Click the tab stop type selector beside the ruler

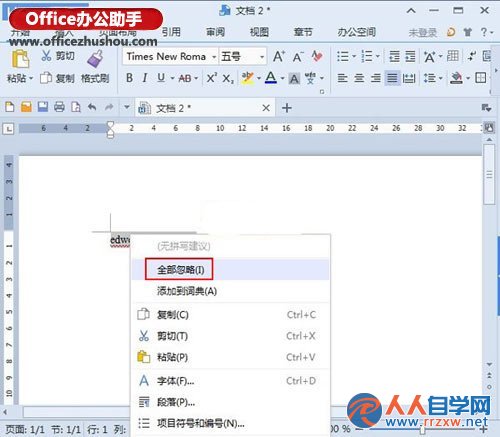9,129
